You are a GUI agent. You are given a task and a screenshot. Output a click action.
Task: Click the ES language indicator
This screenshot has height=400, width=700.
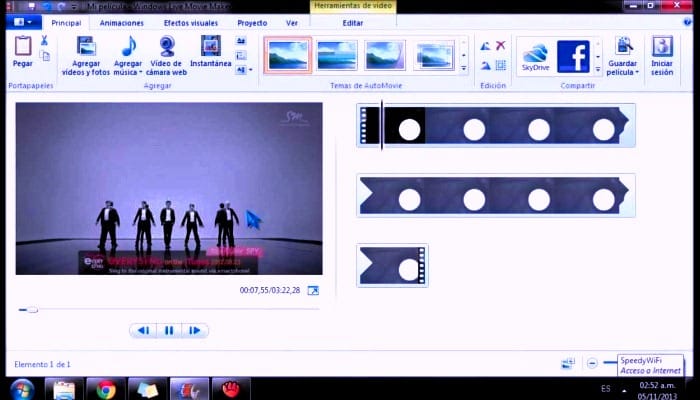tap(606, 388)
